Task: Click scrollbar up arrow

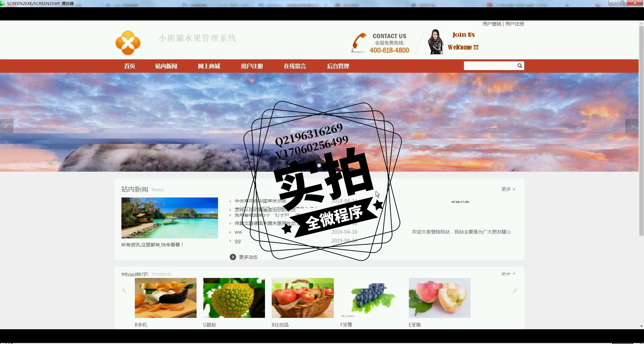Action: click(641, 23)
